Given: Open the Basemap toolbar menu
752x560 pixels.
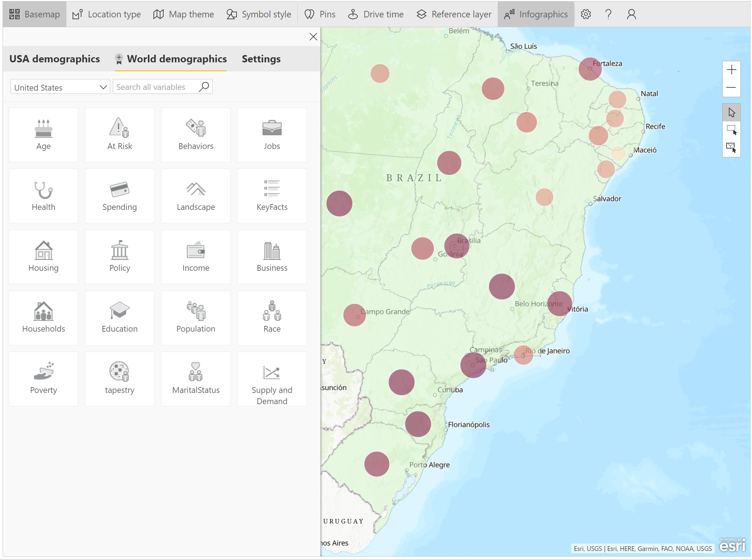Looking at the screenshot, I should pos(34,14).
